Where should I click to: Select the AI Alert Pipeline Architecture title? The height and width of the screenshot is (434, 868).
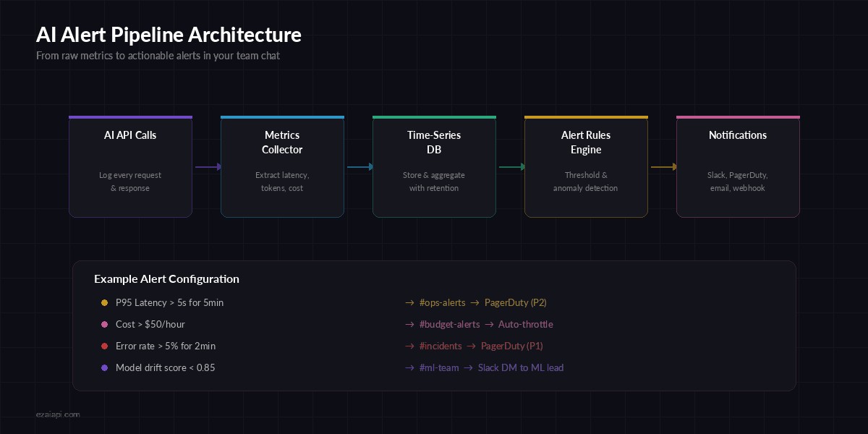[169, 35]
